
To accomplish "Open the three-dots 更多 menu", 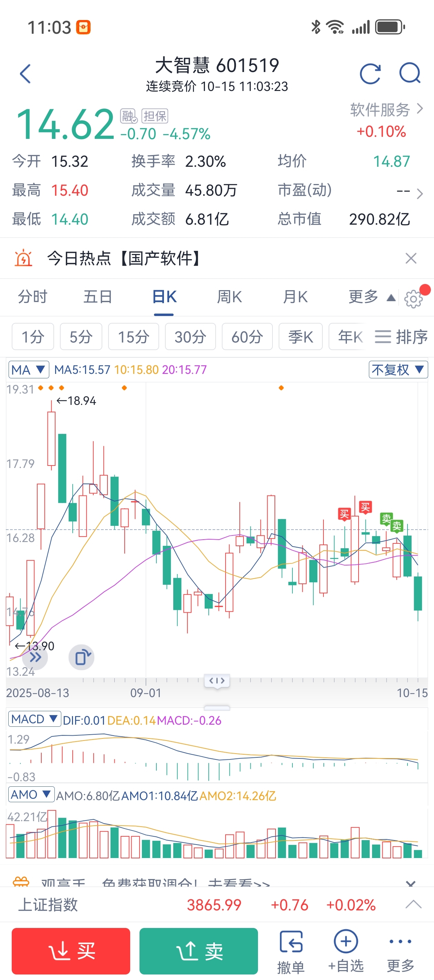I will 400,951.
